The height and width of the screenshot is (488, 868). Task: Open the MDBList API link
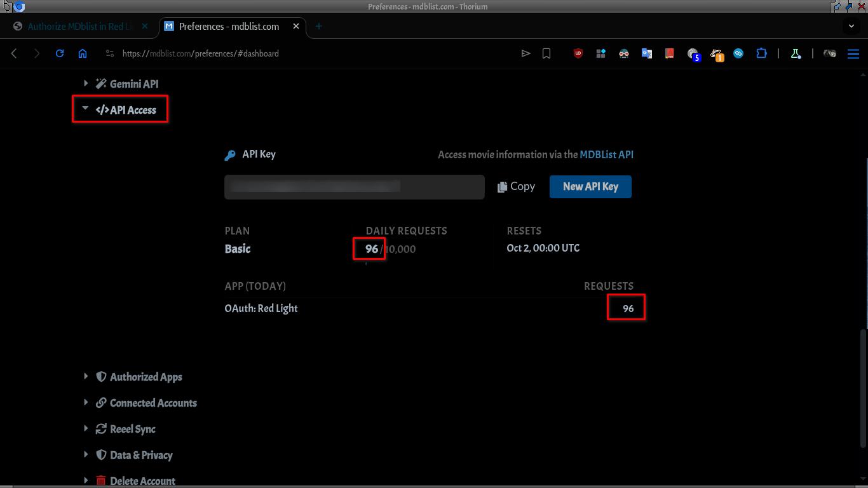tap(606, 154)
